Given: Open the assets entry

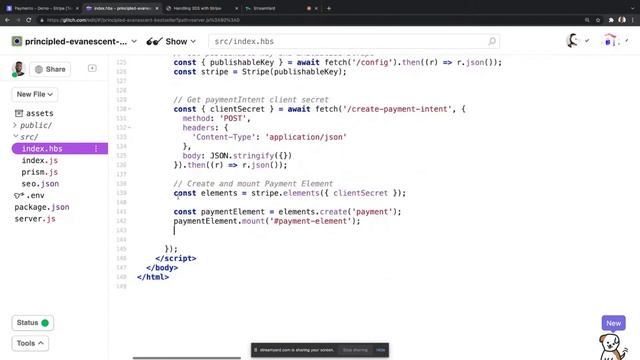Looking at the screenshot, I should pyautogui.click(x=34, y=113).
